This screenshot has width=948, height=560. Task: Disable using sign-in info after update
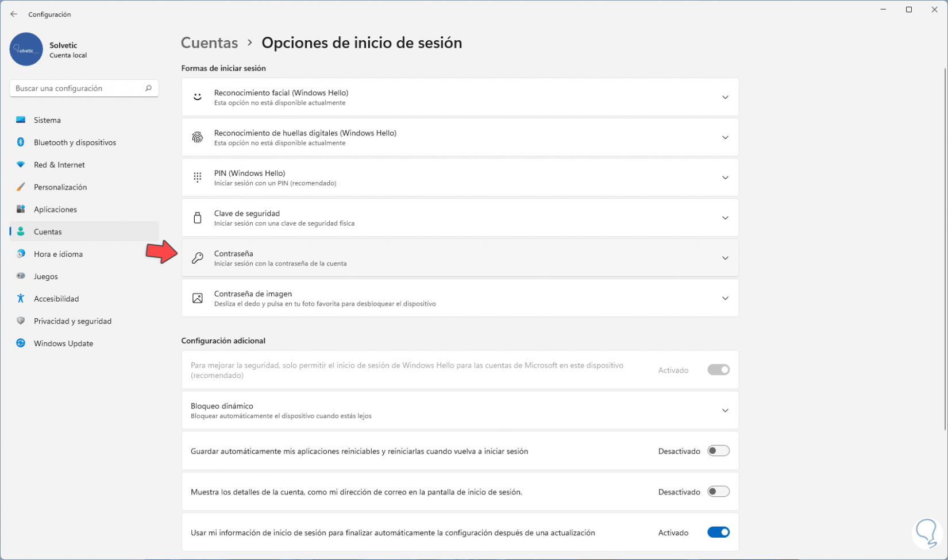point(718,532)
